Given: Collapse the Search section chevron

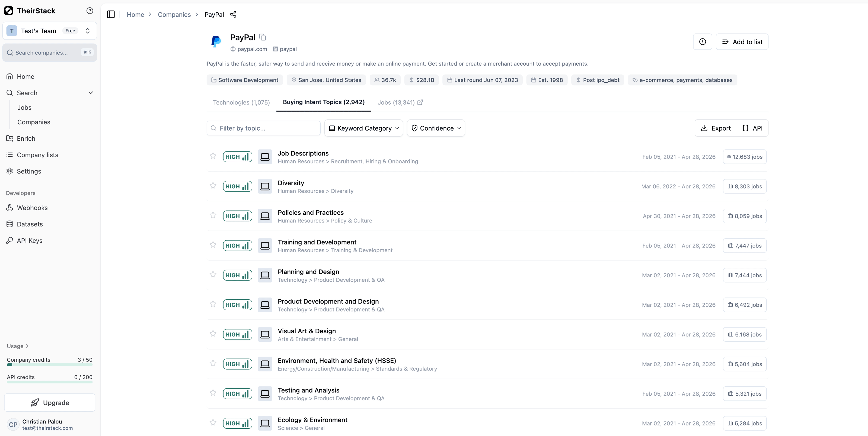Looking at the screenshot, I should tap(91, 93).
